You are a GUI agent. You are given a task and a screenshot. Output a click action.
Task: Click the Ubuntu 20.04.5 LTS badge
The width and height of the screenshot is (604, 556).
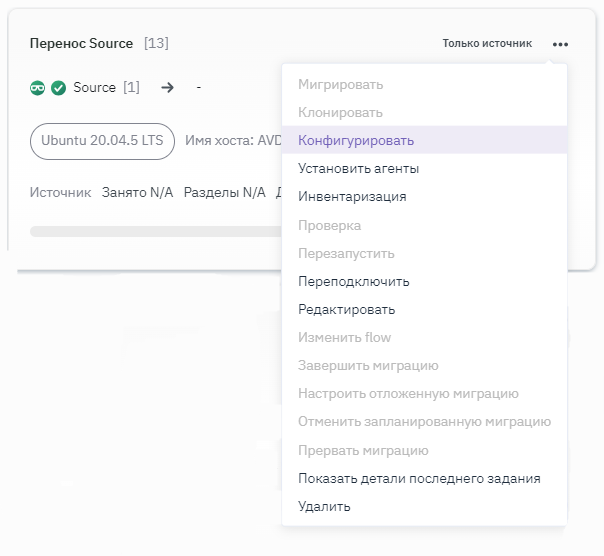pos(102,141)
